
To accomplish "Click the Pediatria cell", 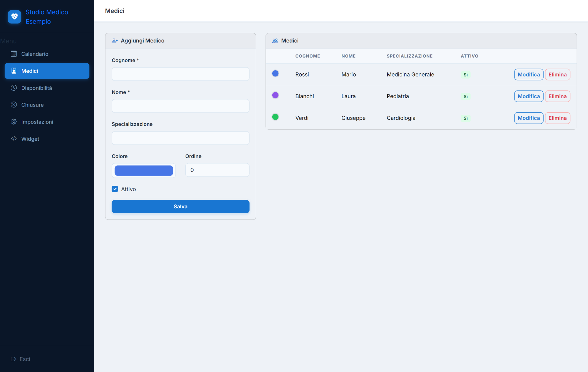I will coord(398,96).
